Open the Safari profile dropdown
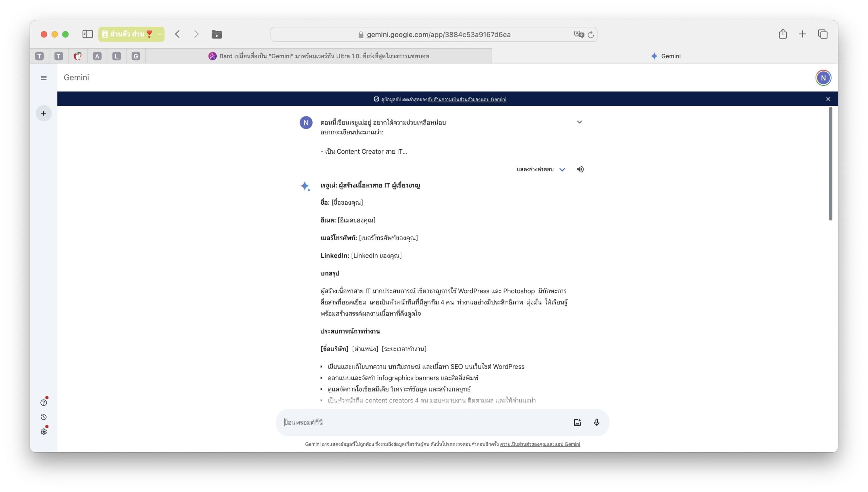 coord(131,34)
